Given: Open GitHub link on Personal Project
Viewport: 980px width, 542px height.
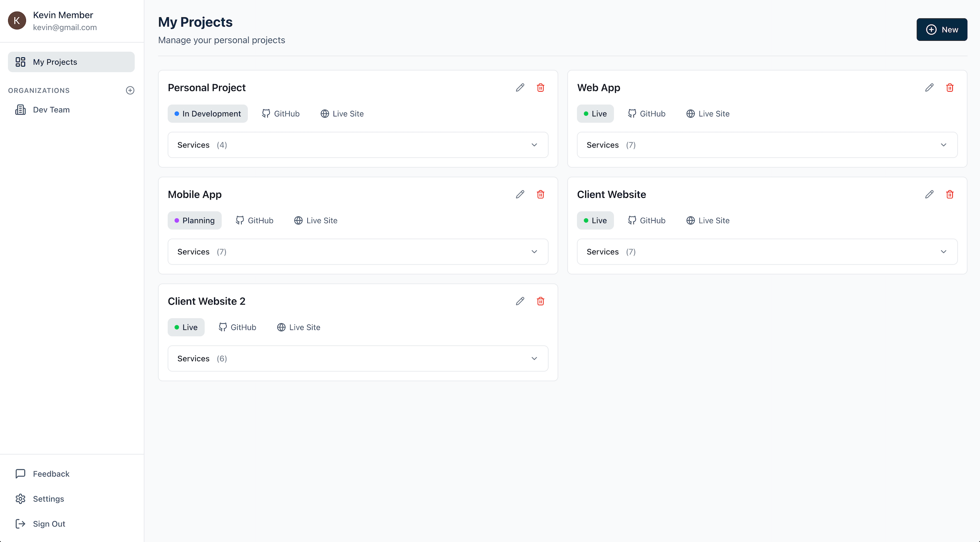Looking at the screenshot, I should [281, 114].
